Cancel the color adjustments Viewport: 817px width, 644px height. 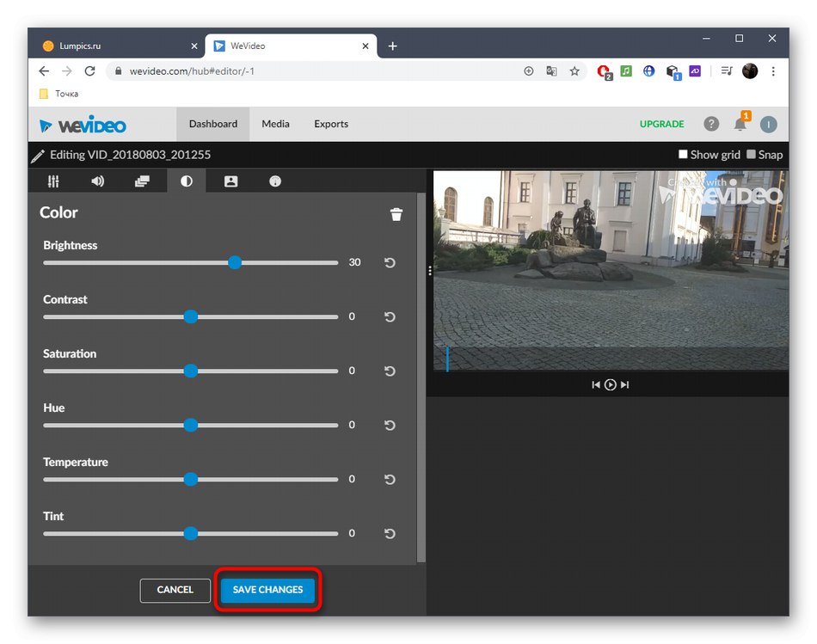(175, 590)
